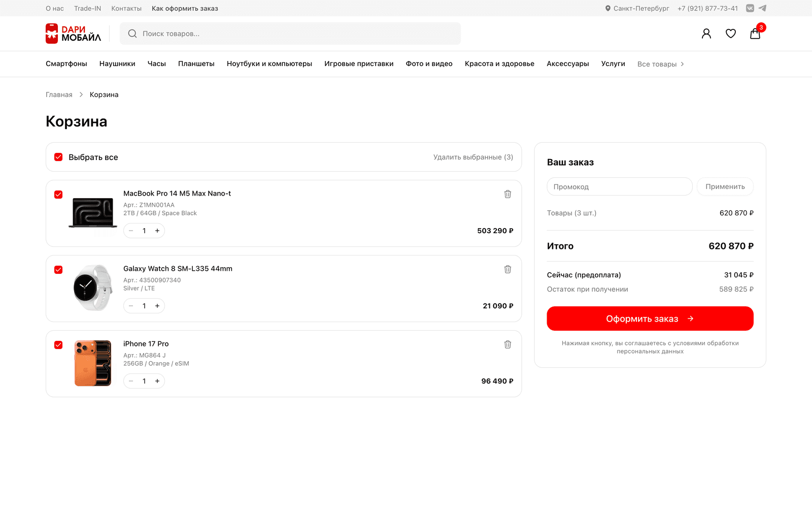Open the Услуги category
This screenshot has width=812, height=508.
click(x=613, y=63)
